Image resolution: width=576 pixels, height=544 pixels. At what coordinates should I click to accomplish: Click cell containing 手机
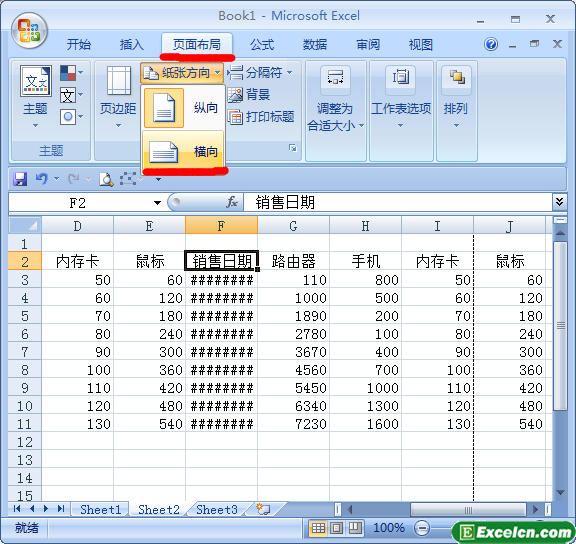[x=365, y=262]
